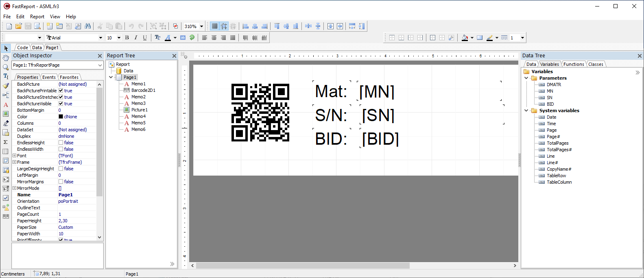Open the View menu
Viewport: 644px width, 278px height.
[55, 17]
